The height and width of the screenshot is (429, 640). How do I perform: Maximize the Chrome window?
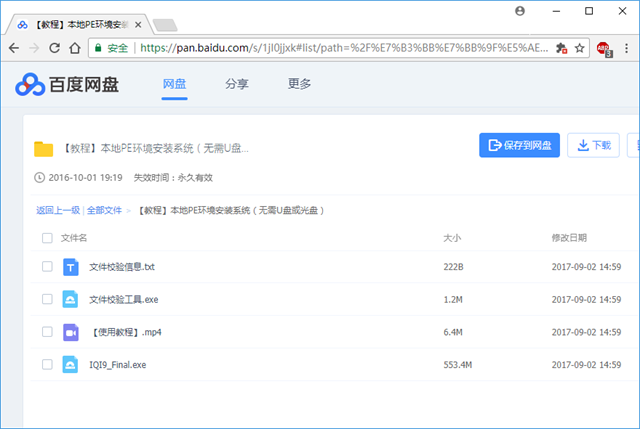tap(589, 11)
